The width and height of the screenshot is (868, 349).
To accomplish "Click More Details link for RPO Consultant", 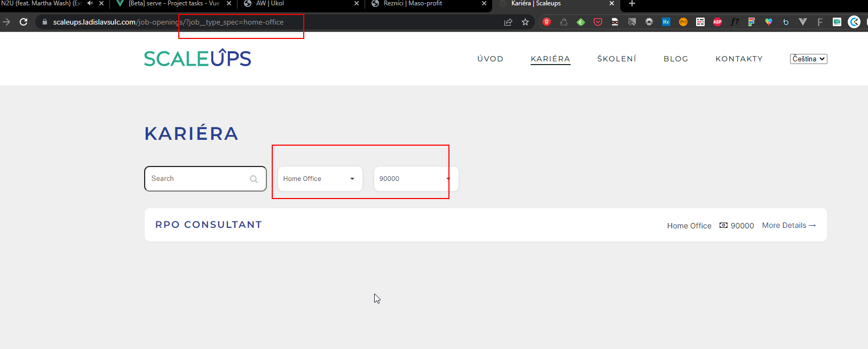I will (788, 226).
